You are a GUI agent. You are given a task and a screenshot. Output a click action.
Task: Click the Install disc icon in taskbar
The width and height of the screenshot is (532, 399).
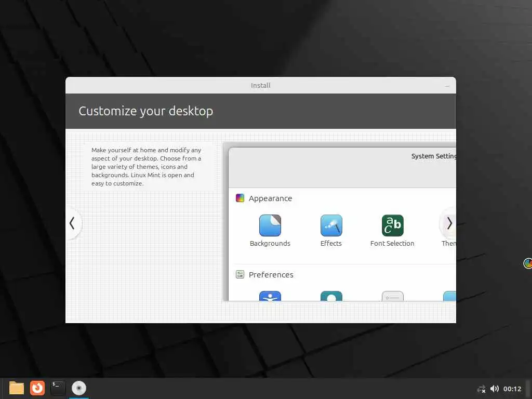[79, 388]
